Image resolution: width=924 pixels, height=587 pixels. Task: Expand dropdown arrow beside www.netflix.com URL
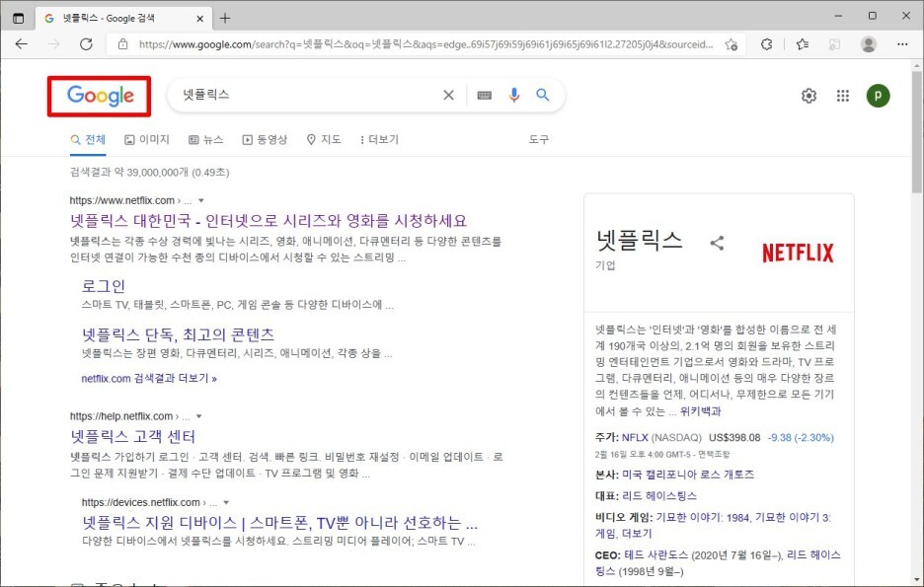pyautogui.click(x=201, y=201)
